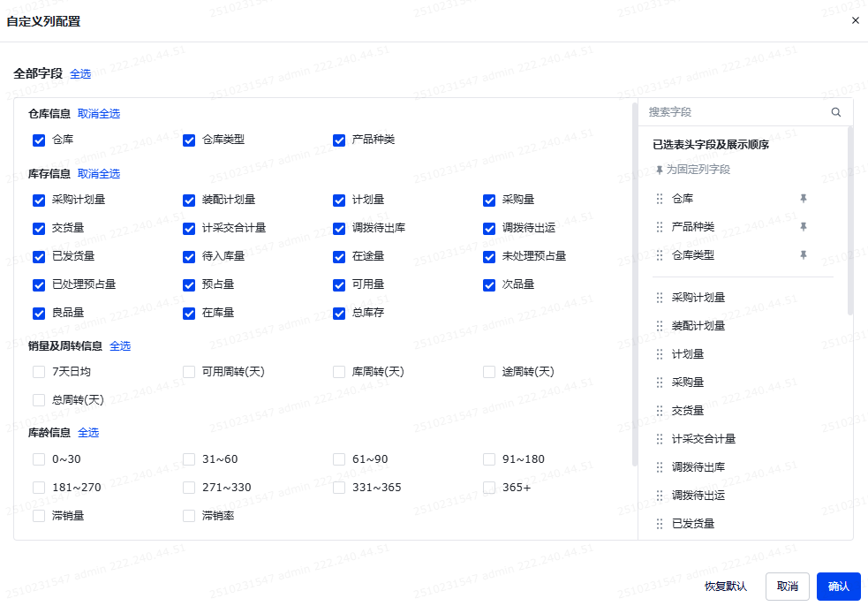Screen dimensions: 868x606
Task: Click 全选 next to 全部字段
Action: [x=80, y=73]
